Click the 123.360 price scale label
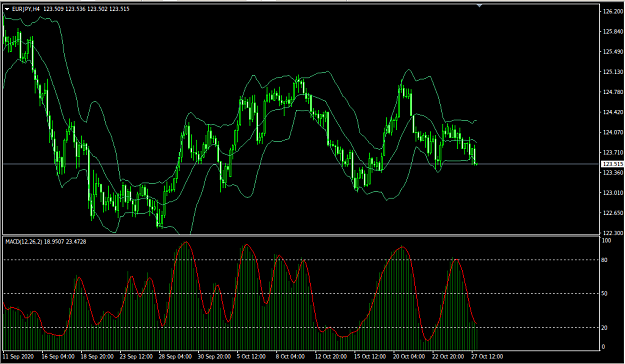Viewport: 625px width, 364px height. coord(613,172)
